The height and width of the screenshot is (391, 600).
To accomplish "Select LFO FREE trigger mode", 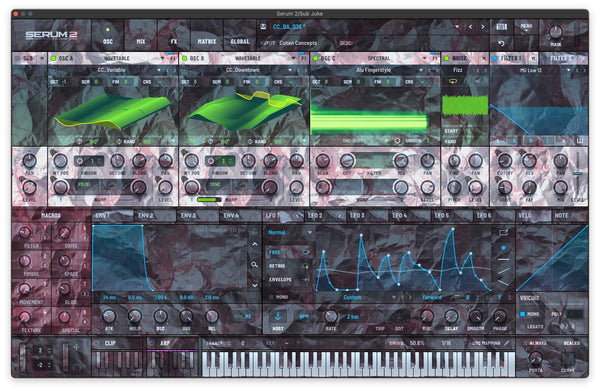I will pyautogui.click(x=289, y=252).
